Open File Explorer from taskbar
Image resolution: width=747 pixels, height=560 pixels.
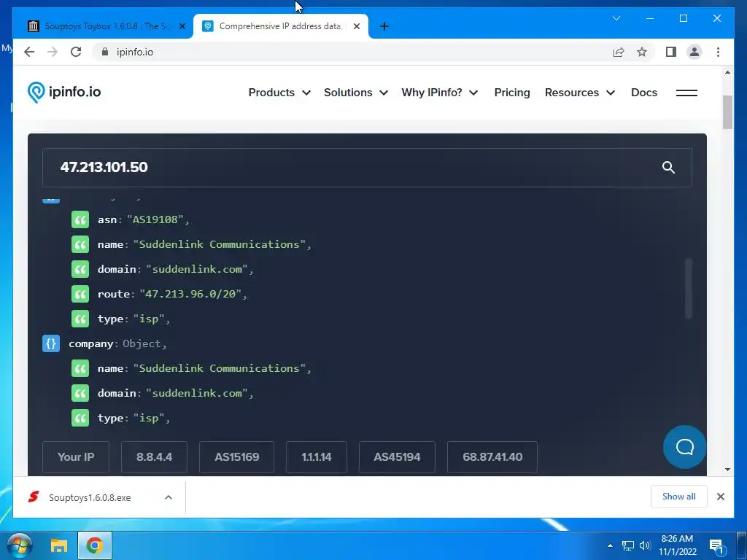59,545
